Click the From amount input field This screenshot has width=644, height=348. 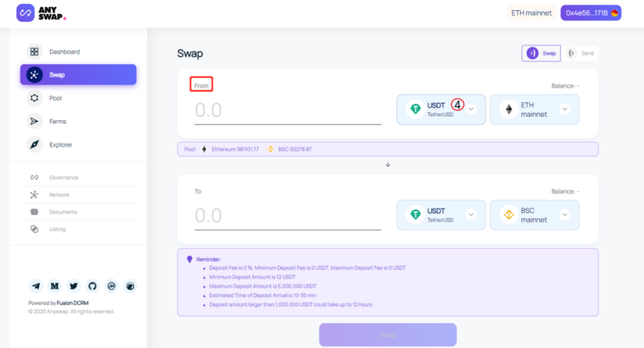pyautogui.click(x=287, y=110)
